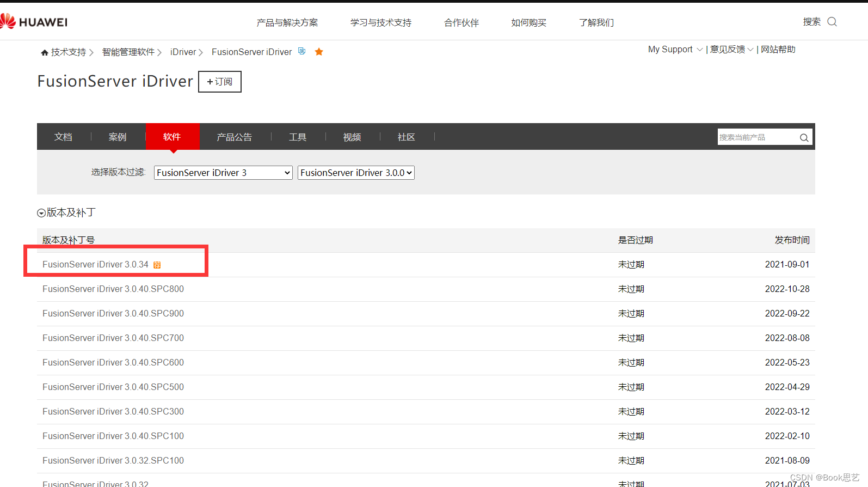Open 产品与解决方案 navigation menu
868x487 pixels.
tap(287, 22)
